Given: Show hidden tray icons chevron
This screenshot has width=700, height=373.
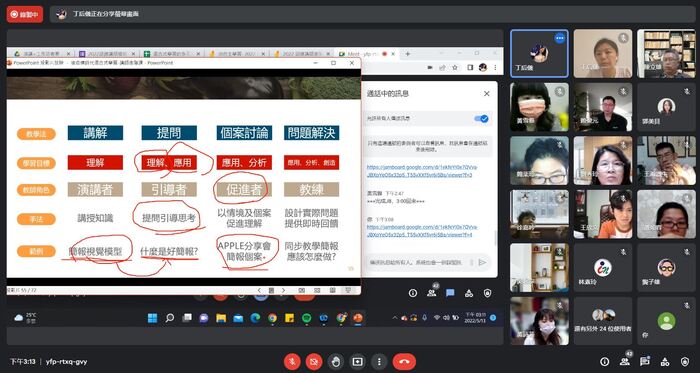Looking at the screenshot, I should point(394,318).
